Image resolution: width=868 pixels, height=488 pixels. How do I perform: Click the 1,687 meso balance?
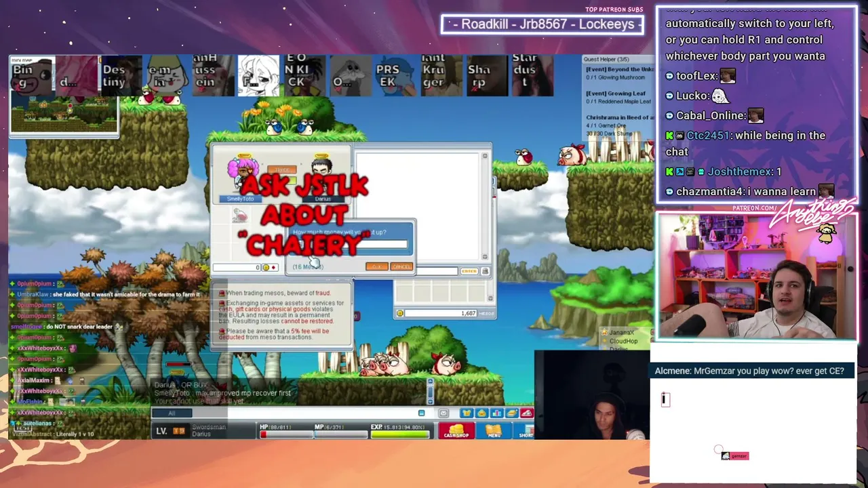(468, 313)
